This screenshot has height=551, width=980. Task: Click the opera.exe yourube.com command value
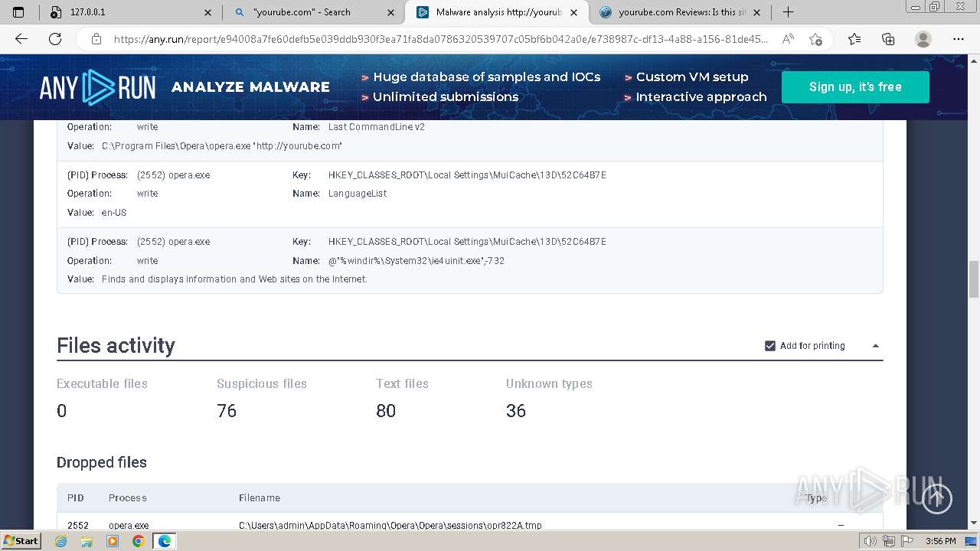click(222, 146)
